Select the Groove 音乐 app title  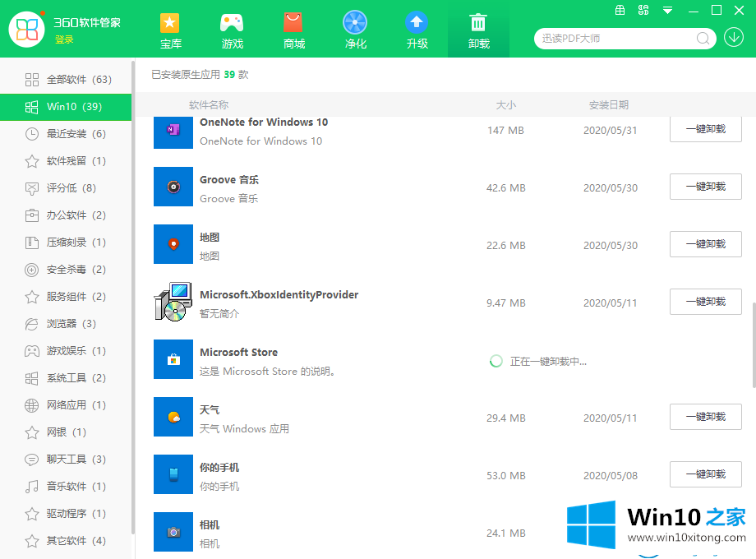[229, 180]
